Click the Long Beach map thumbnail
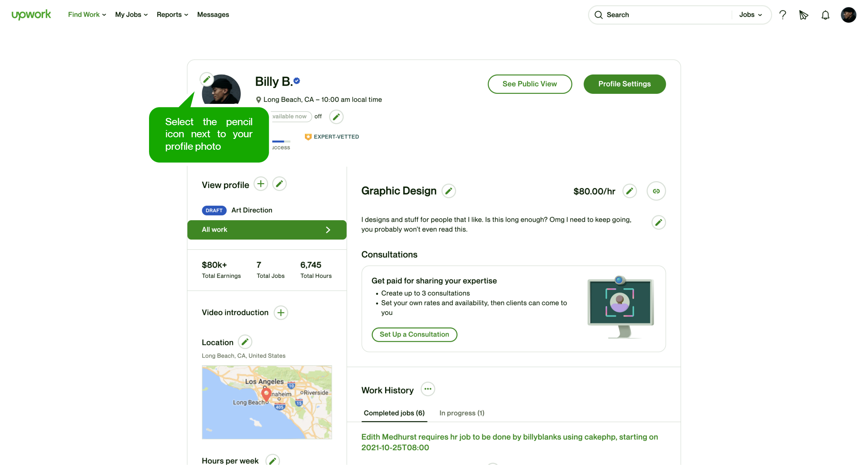868x465 pixels. point(267,402)
